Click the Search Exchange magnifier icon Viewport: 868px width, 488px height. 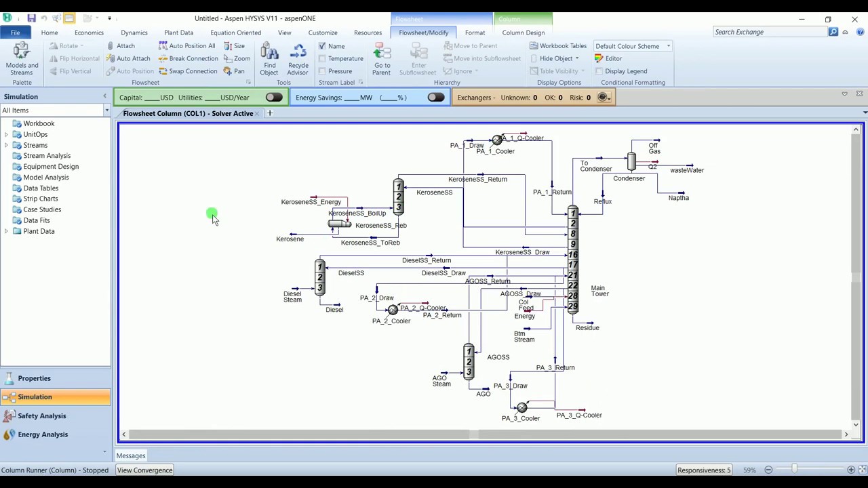click(833, 32)
